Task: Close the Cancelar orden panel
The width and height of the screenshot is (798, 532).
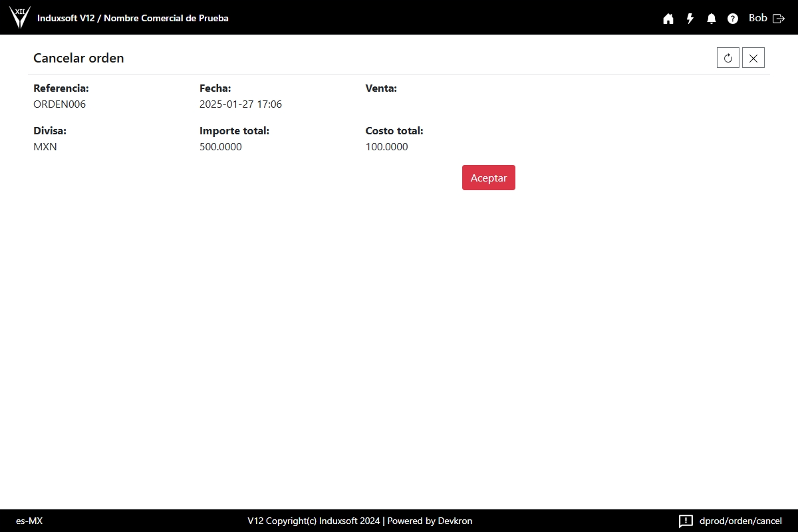Action: point(753,58)
